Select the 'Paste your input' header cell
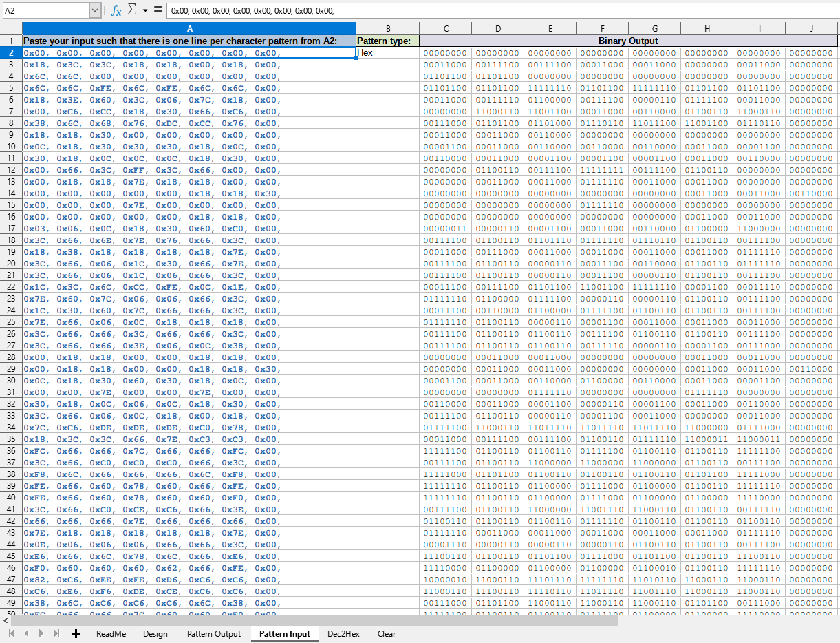 point(189,41)
